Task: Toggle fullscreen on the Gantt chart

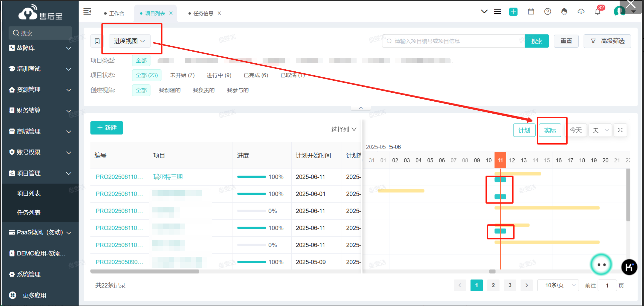Action: pos(620,130)
